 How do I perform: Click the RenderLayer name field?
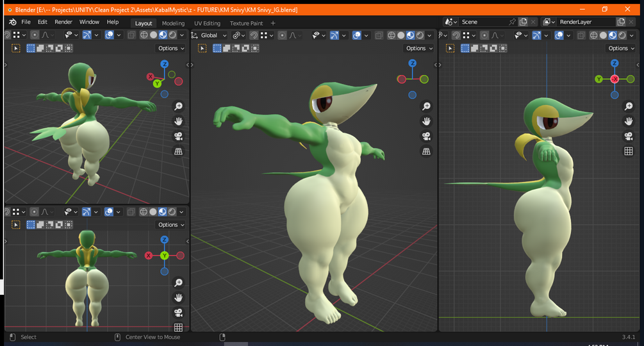pyautogui.click(x=586, y=22)
